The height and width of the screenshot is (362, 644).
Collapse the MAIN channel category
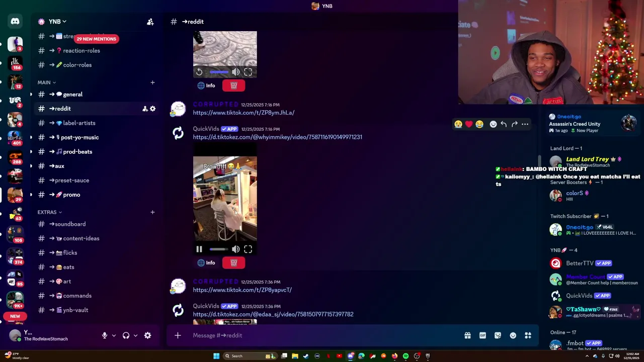[x=47, y=82]
